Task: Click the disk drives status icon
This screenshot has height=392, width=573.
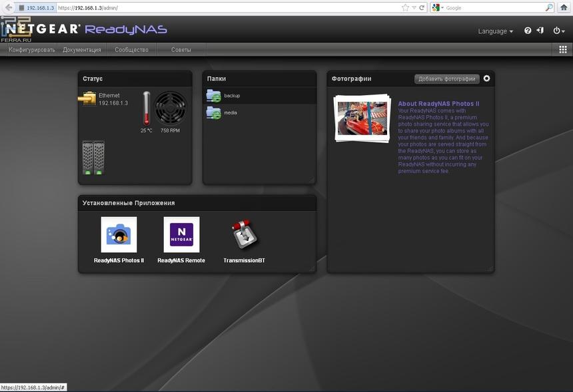Action: (x=93, y=158)
